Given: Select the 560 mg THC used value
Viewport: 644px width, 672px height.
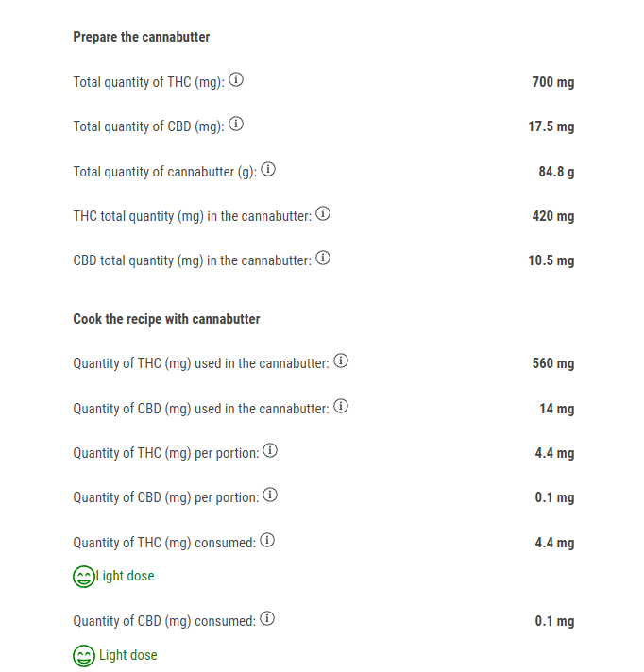Looking at the screenshot, I should (x=553, y=363).
